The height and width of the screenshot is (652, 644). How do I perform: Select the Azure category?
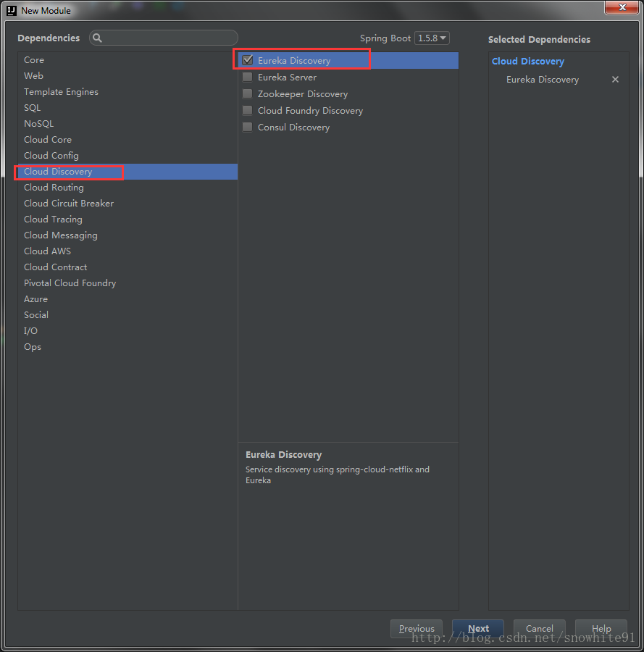pyautogui.click(x=127, y=299)
